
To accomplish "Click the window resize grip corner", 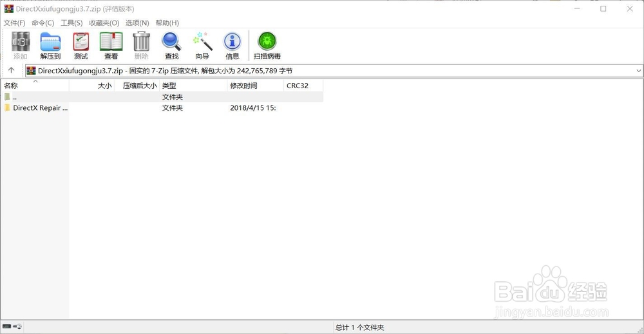I will point(640,330).
